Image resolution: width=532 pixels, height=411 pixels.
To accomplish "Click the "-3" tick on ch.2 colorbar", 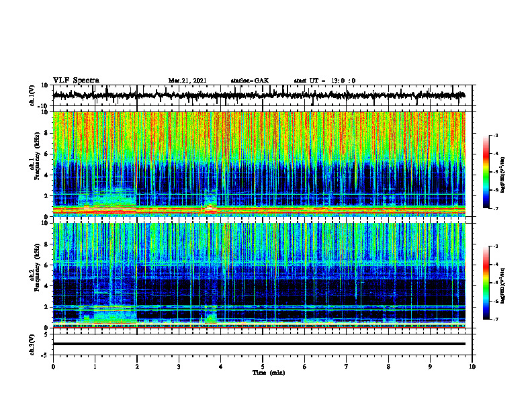I will (x=495, y=246).
